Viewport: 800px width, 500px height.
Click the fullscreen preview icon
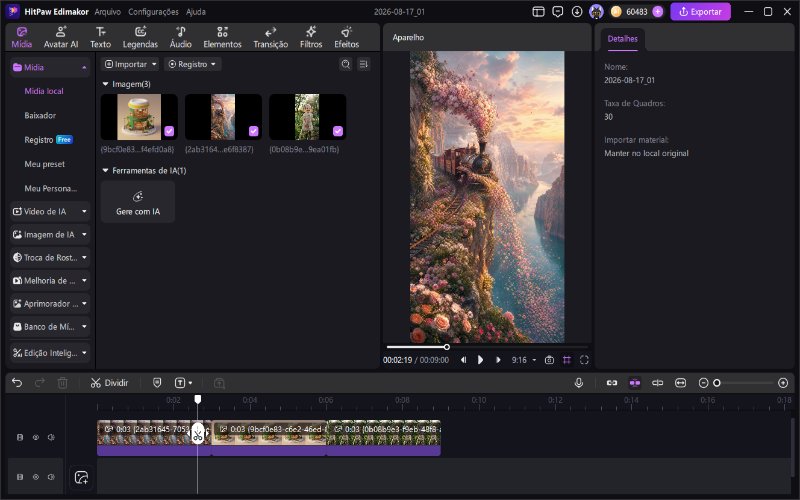[584, 360]
